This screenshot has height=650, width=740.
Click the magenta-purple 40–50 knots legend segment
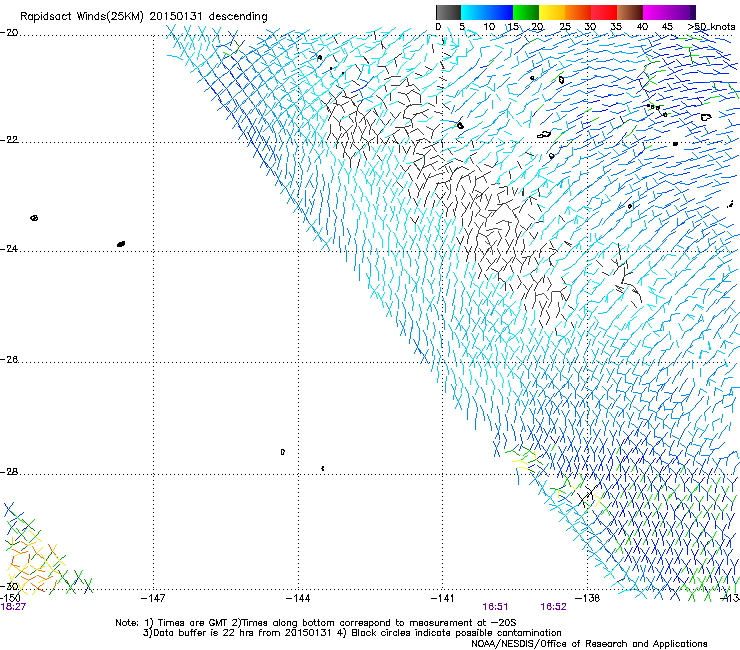point(669,12)
